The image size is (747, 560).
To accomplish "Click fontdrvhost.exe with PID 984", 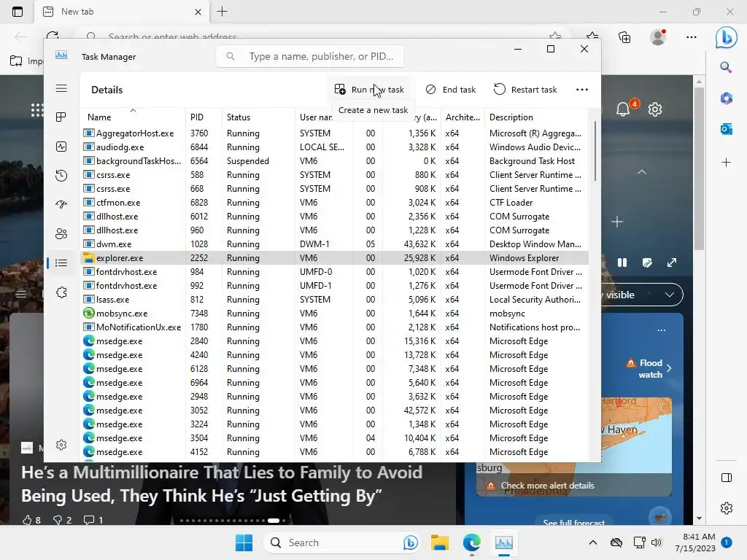I will click(x=334, y=272).
